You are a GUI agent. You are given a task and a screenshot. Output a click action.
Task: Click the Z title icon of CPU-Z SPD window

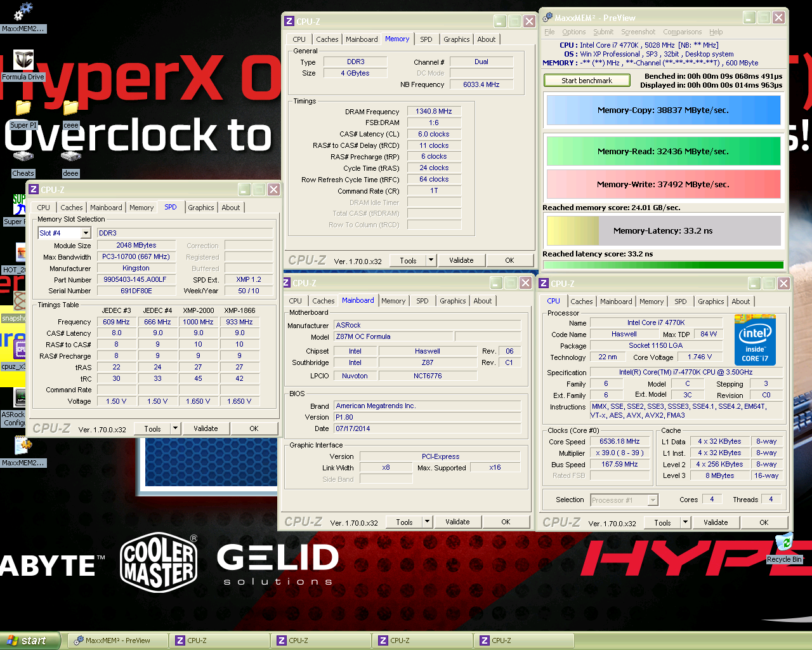pos(34,189)
